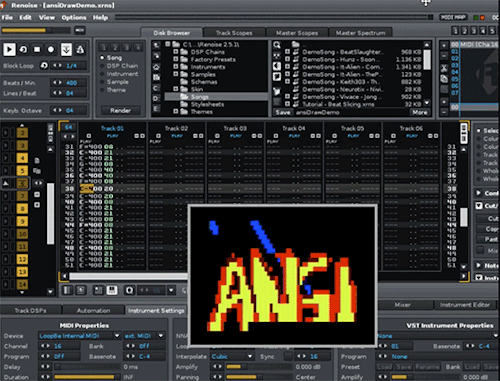This screenshot has height=381, width=500.
Task: Edit the ansiDrawDemo filename field
Action: coord(351,112)
